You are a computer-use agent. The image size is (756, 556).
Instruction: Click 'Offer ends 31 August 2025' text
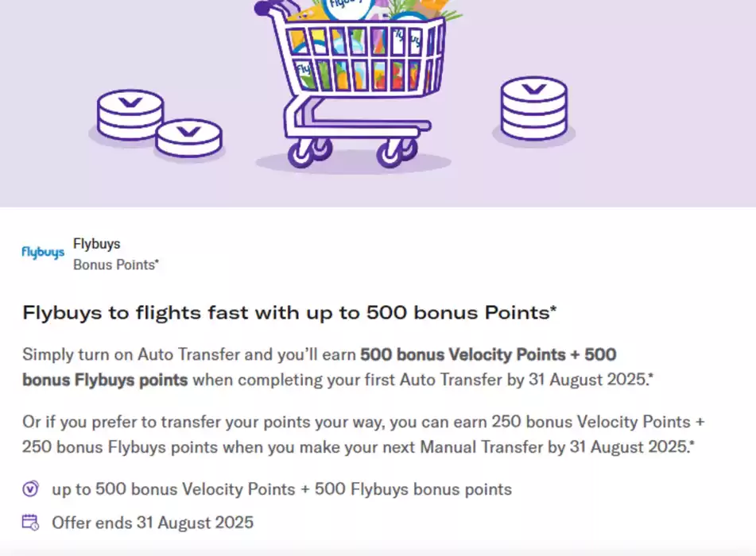(x=153, y=523)
